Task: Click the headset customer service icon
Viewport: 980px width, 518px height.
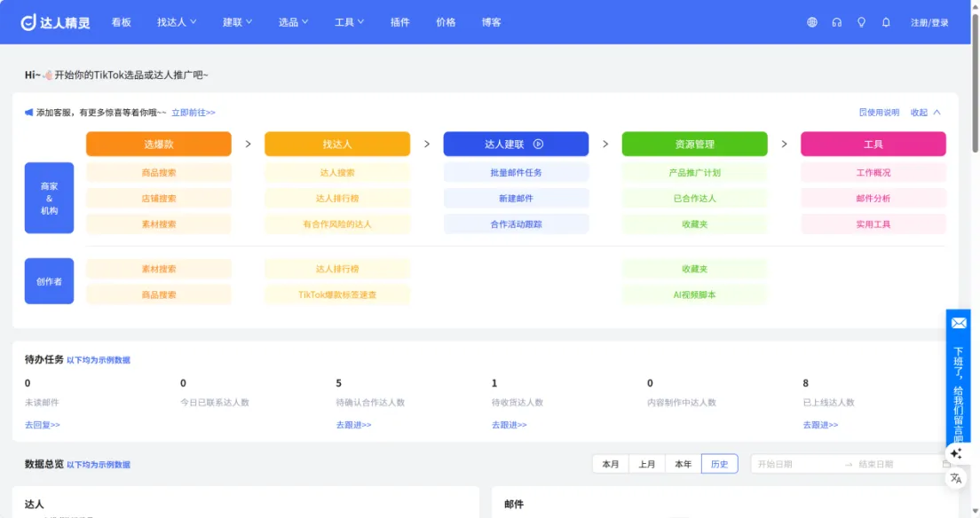Action: click(836, 22)
